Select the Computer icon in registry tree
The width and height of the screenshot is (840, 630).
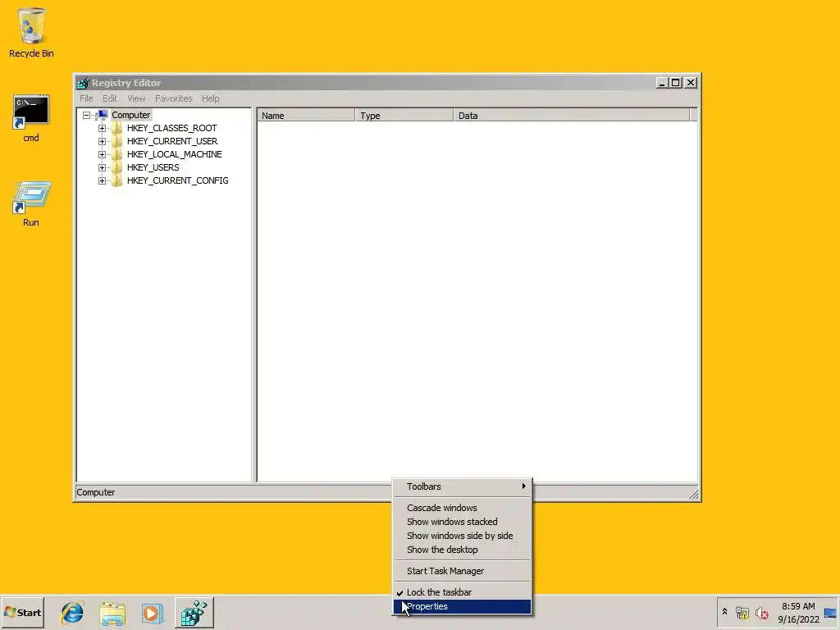tap(103, 115)
